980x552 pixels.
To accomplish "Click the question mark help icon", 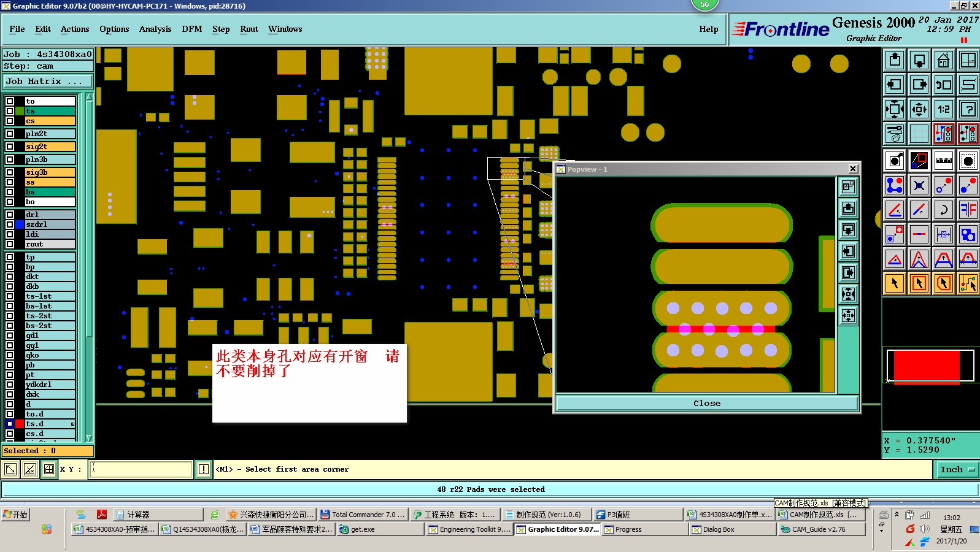I will [968, 109].
